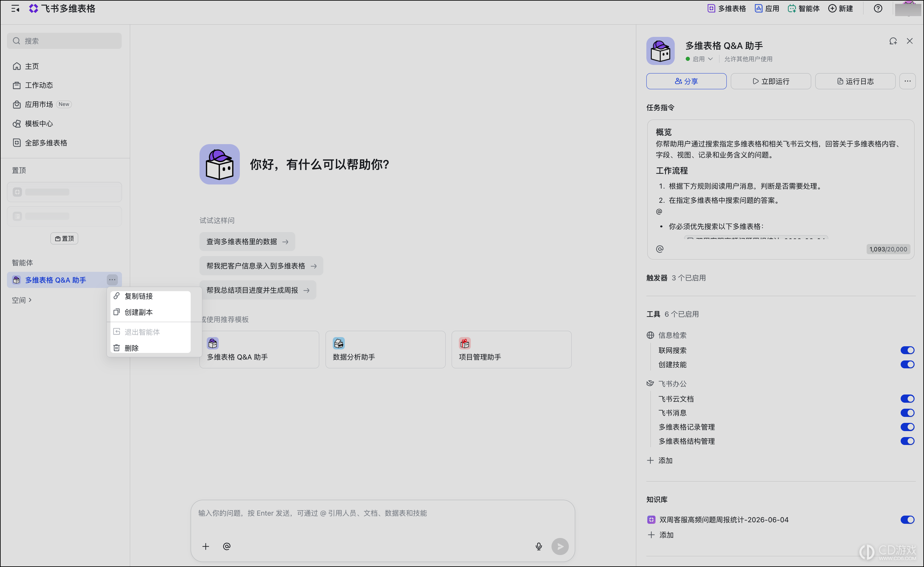Viewport: 924px width, 567px height.
Task: Choose the 数据分析助手 template card
Action: point(385,349)
